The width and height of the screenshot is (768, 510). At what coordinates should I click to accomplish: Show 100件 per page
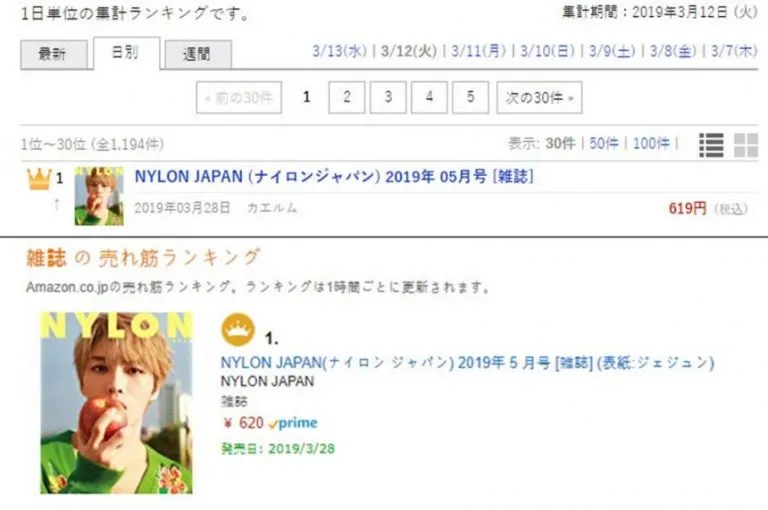click(651, 144)
